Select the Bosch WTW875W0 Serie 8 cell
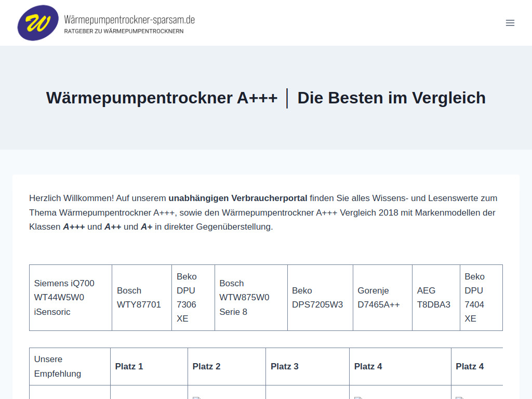Screen dimensions: 532x399 pos(251,298)
